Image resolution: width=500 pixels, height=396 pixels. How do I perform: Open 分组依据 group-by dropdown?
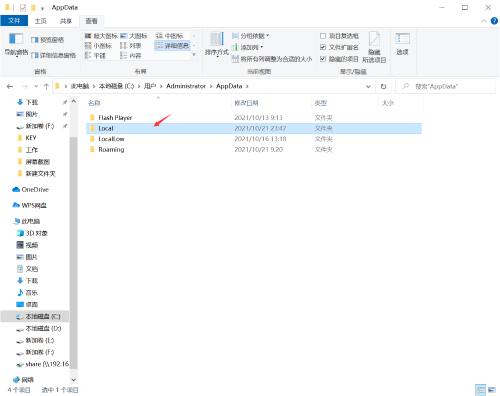coord(250,36)
